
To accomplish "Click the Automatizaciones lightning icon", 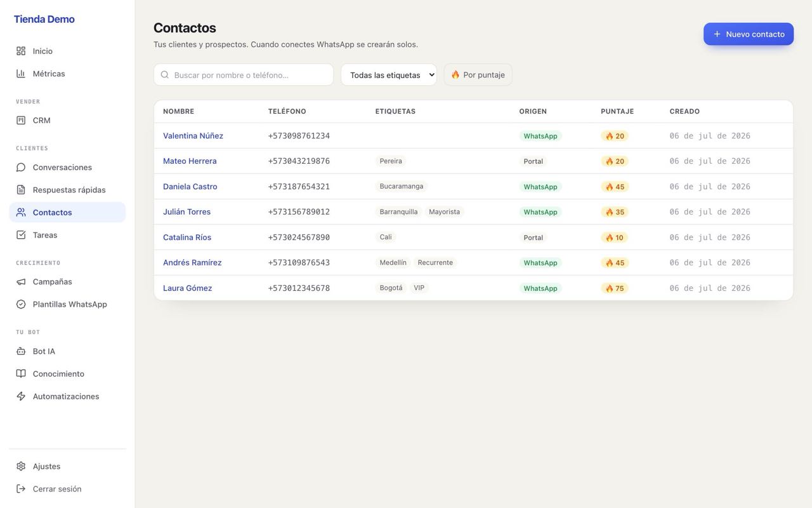I will [21, 396].
